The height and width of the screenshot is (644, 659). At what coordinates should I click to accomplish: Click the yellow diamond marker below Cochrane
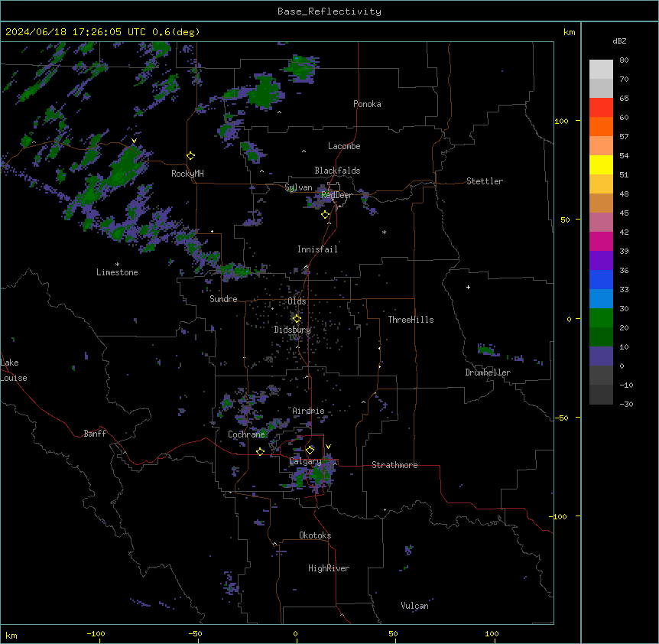[260, 452]
